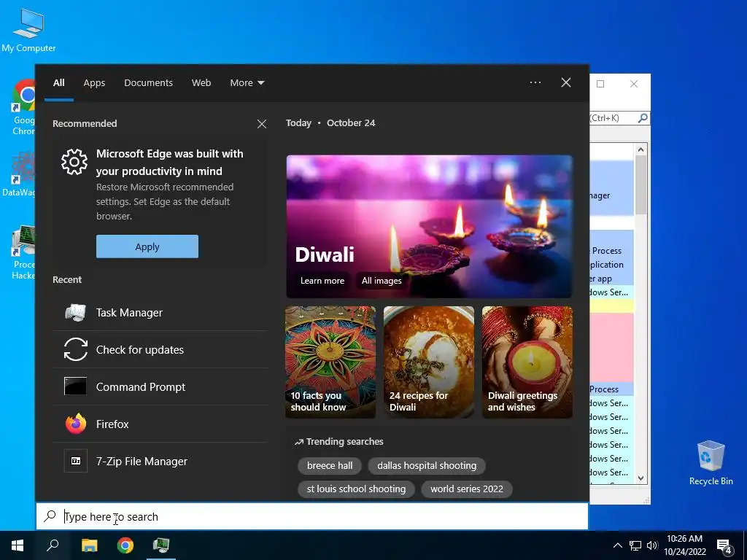Open 'Diwali greetings and wishes' card
This screenshot has height=560, width=747.
[x=527, y=362]
